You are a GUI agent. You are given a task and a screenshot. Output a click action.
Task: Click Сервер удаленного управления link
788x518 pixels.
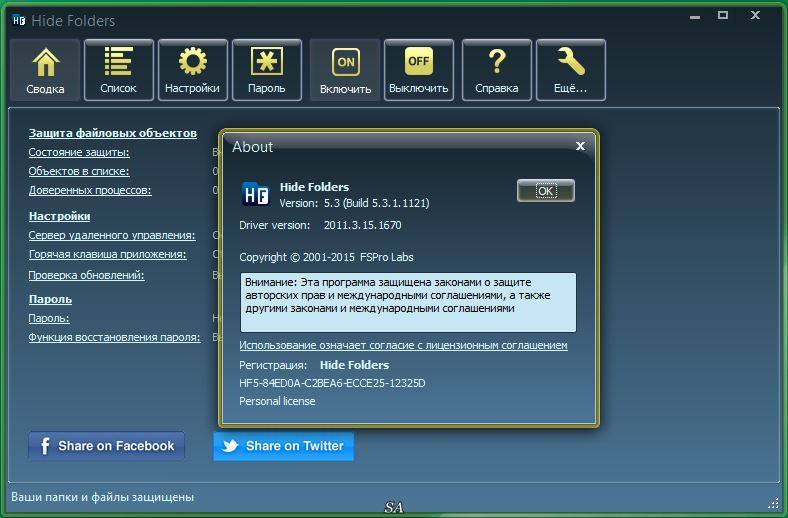tap(112, 235)
